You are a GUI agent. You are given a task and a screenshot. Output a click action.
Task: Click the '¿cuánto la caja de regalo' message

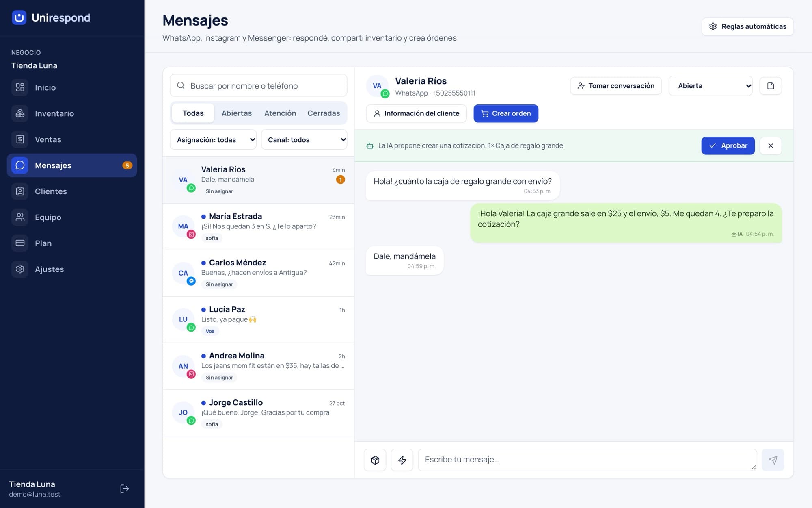point(462,185)
